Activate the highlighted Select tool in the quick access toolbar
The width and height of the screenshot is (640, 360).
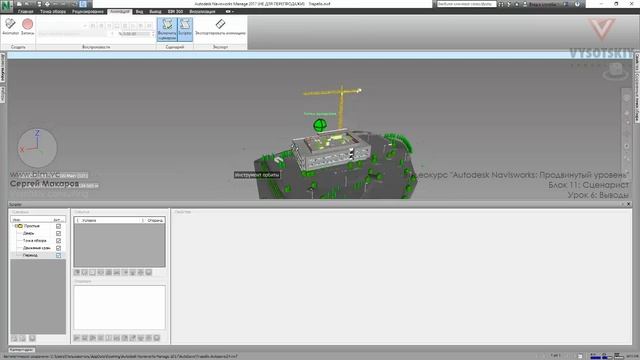83,4
